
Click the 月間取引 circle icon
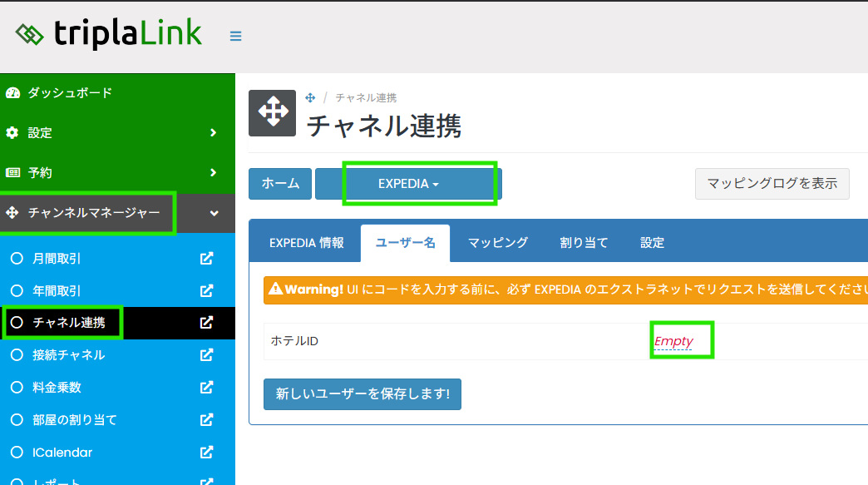(17, 259)
